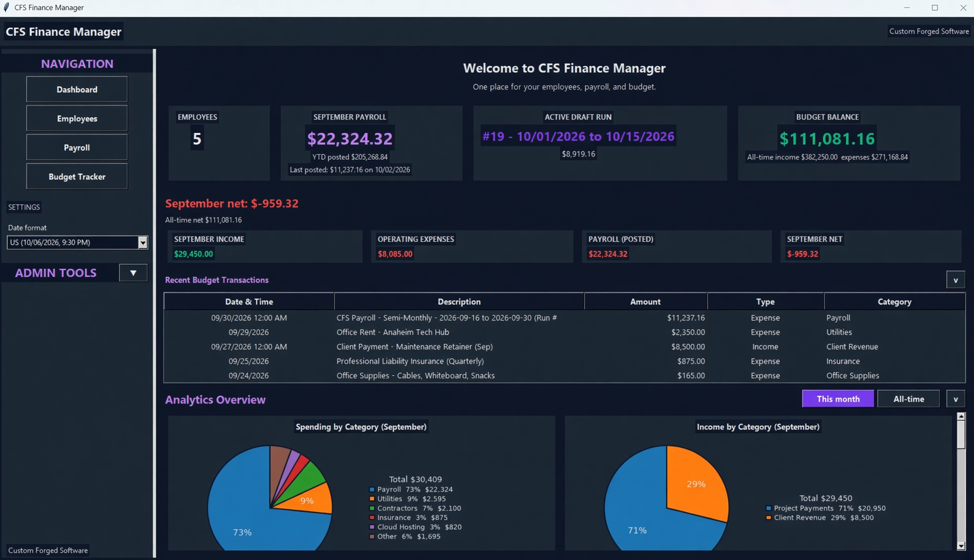
Task: Select the Office Rent - Anaheim Tech Hub row
Action: 564,332
